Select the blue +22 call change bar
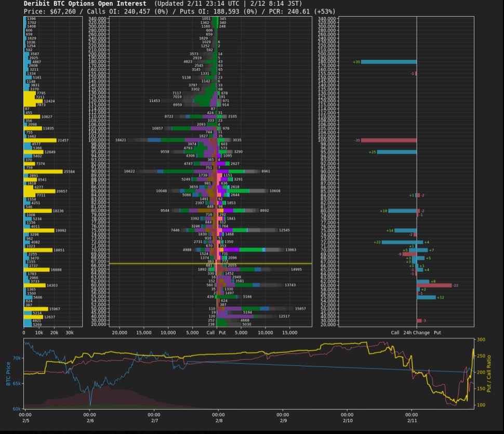This screenshot has height=434, width=504. click(399, 242)
